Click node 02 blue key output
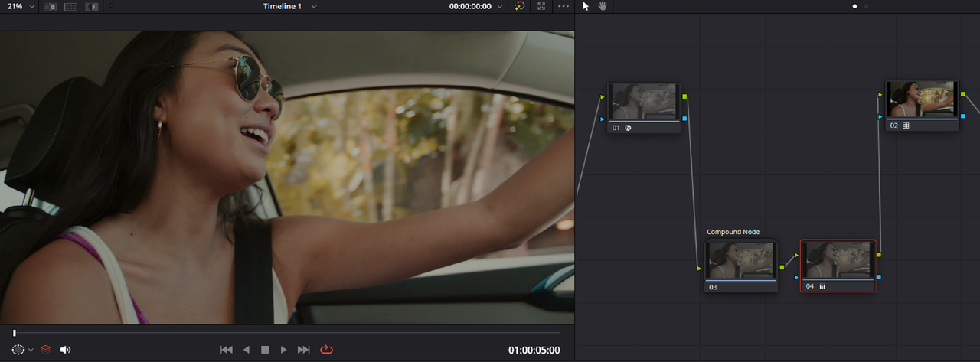The image size is (980, 362). point(962,116)
